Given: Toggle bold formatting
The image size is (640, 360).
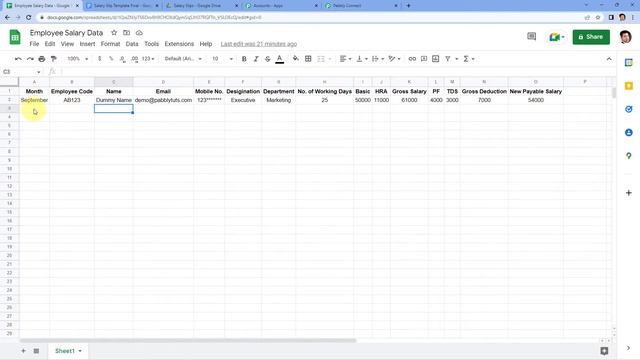Looking at the screenshot, I should [x=244, y=59].
